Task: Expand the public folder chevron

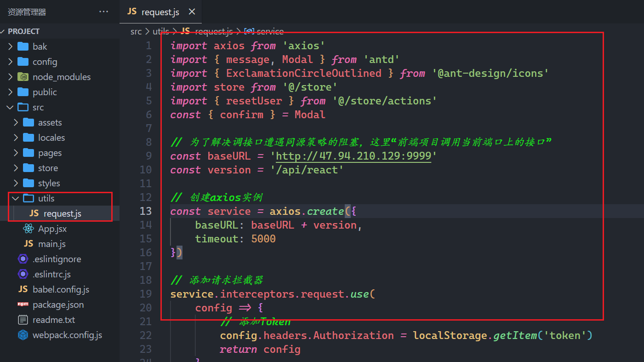Action: 10,92
